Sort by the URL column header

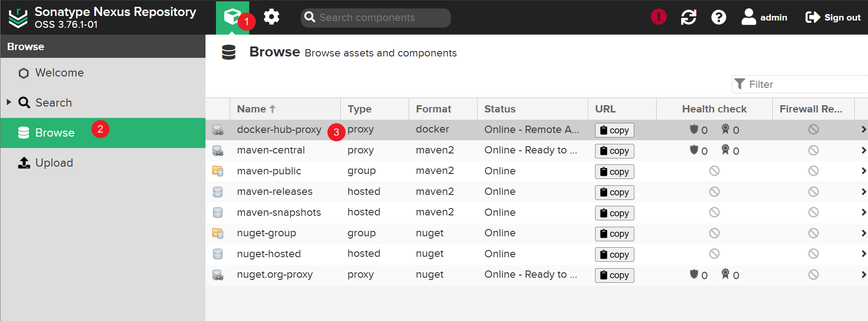[x=622, y=109]
